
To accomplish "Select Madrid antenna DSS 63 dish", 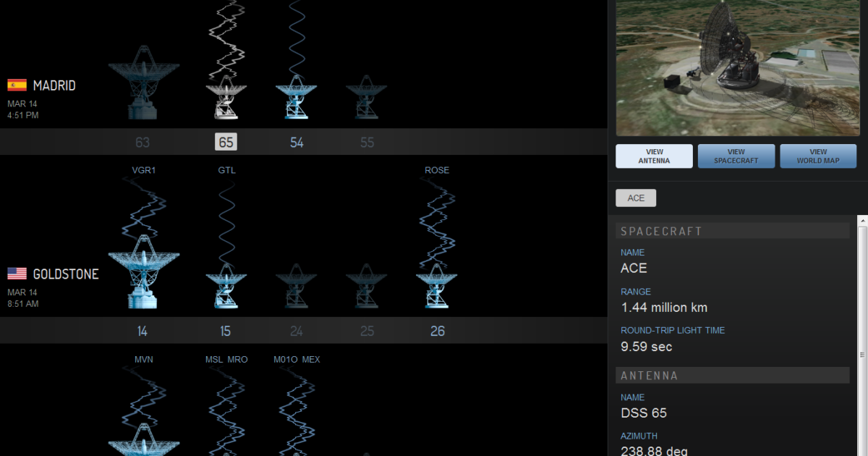I will click(x=142, y=80).
